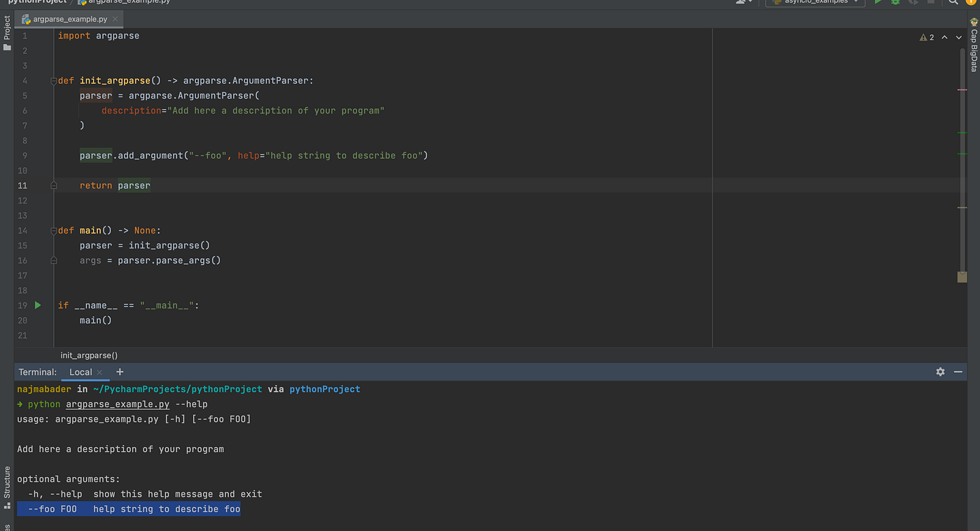
Task: Open the warnings indicator showing 2
Action: 927,38
